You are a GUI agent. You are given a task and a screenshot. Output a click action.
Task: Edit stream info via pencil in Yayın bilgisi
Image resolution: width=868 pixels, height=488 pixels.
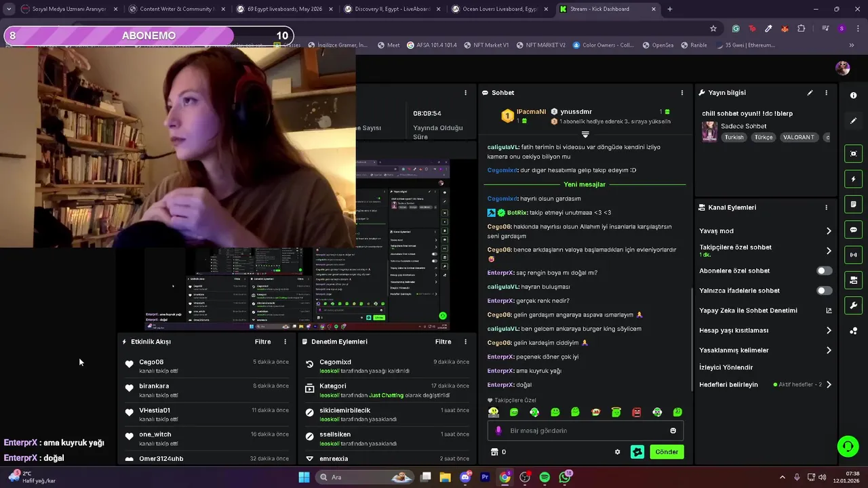pos(810,93)
